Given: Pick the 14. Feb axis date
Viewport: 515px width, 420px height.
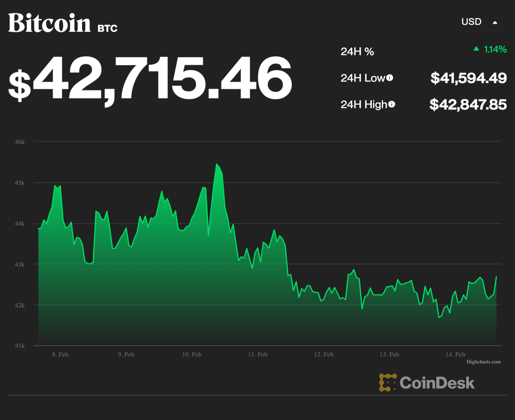Looking at the screenshot, I should 455,354.
